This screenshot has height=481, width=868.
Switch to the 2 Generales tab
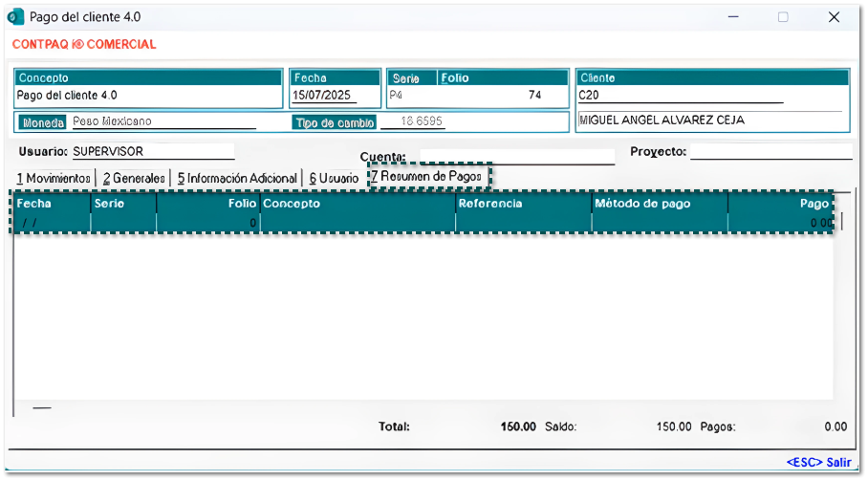(134, 178)
